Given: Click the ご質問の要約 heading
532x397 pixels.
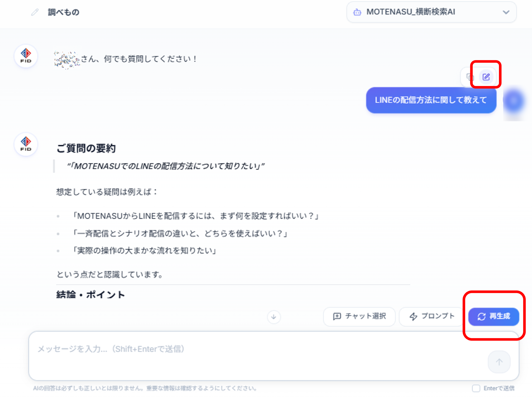Looking at the screenshot, I should pos(86,148).
